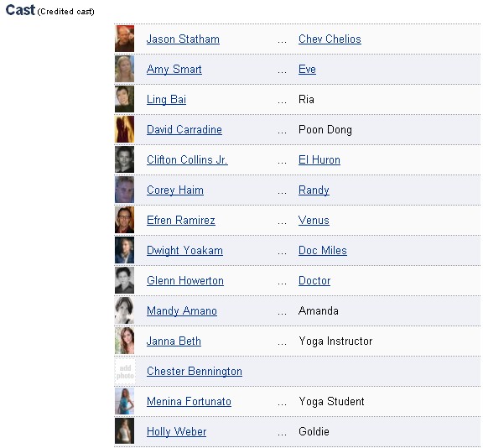Open the El Huron character link
Viewport: 483px width, 448px height.
tap(319, 160)
